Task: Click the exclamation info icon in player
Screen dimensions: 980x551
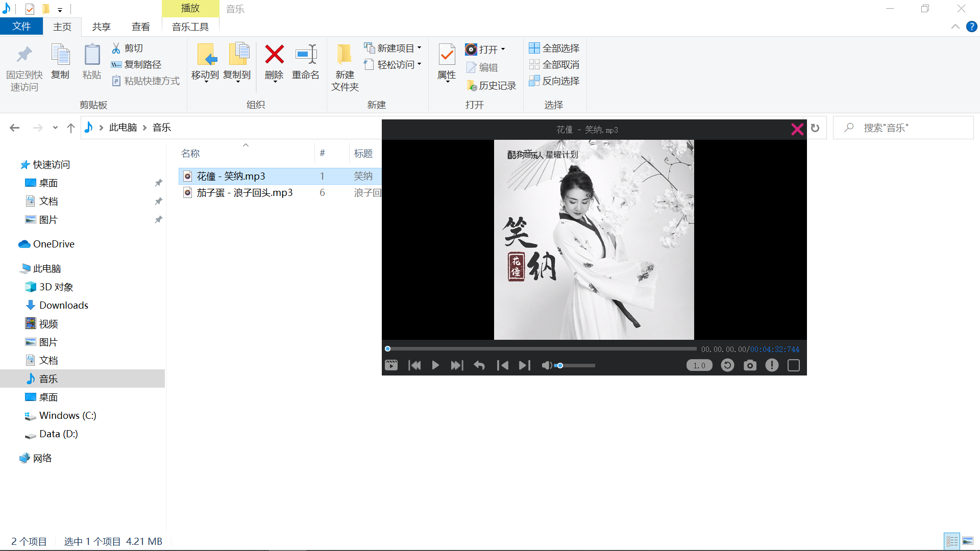Action: click(x=772, y=365)
